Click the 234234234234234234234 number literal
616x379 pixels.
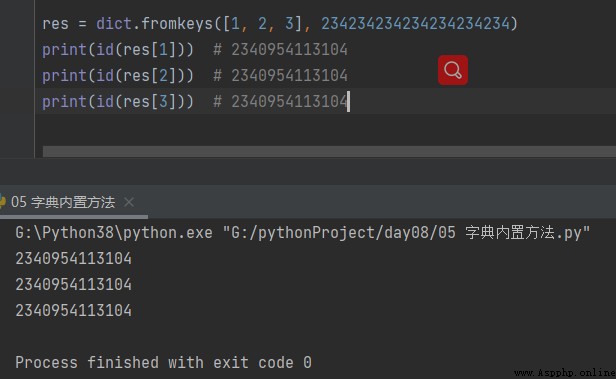[415, 24]
